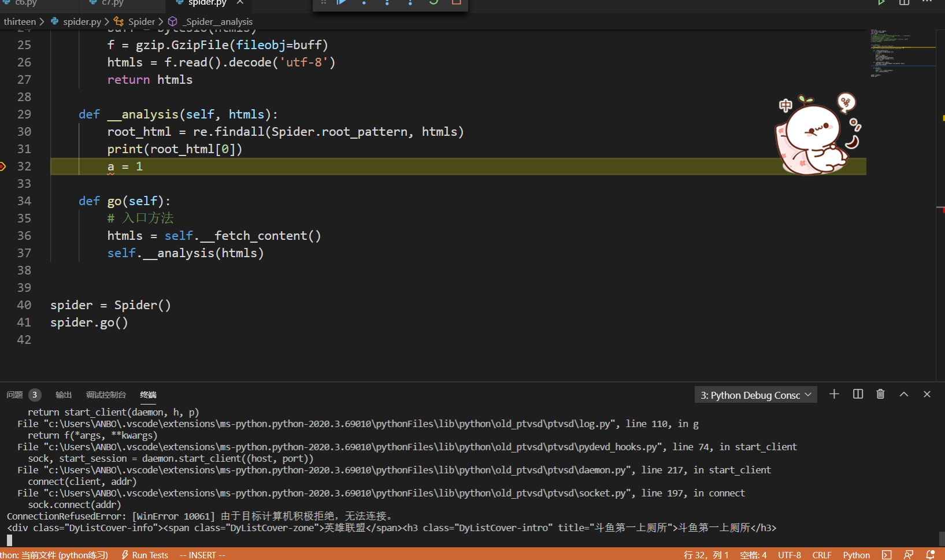Open the Python Debug Console terminal dropdown
945x560 pixels.
[755, 395]
